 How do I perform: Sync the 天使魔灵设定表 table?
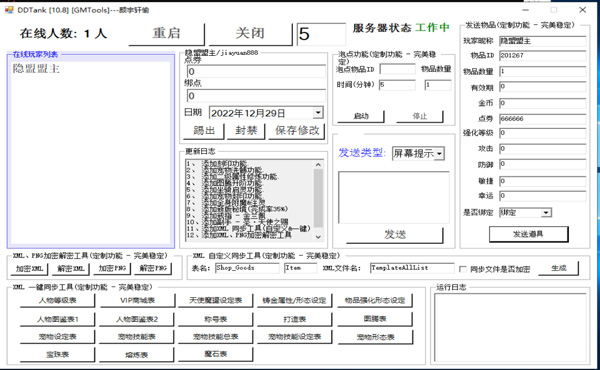pyautogui.click(x=215, y=300)
